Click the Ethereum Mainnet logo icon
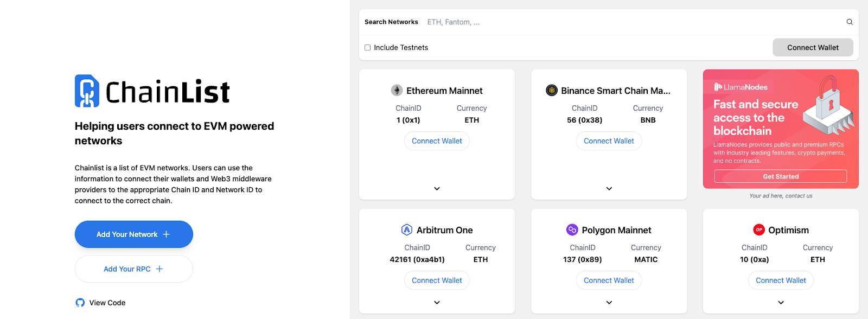 coord(397,90)
